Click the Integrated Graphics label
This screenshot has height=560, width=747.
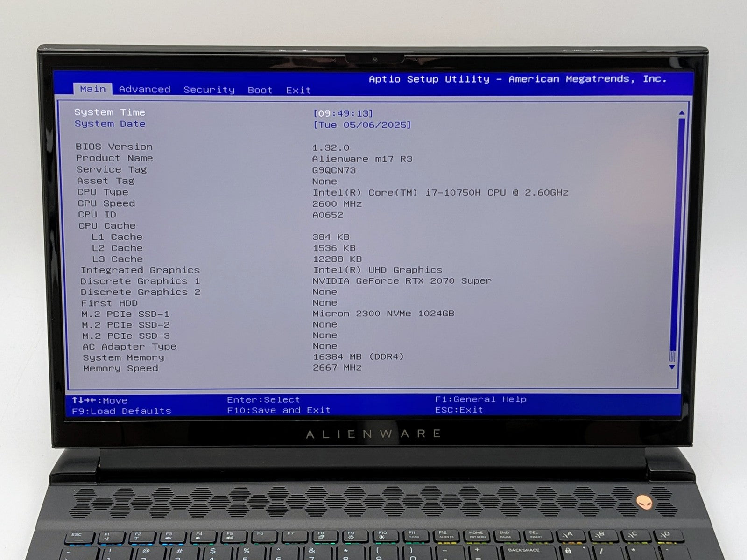tap(140, 270)
